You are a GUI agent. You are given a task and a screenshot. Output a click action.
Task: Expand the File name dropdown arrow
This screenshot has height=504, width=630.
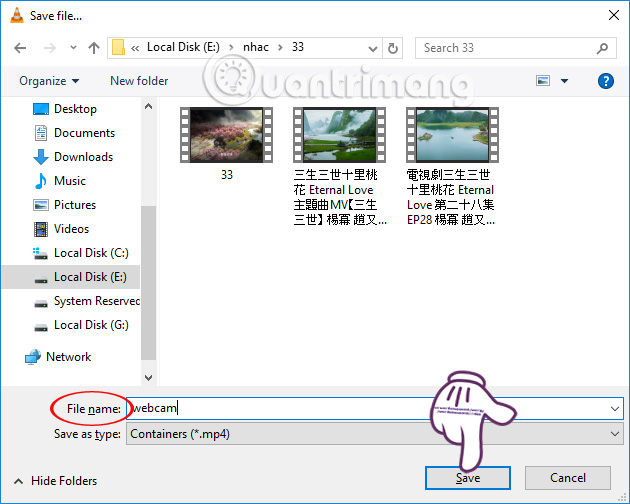(x=614, y=409)
